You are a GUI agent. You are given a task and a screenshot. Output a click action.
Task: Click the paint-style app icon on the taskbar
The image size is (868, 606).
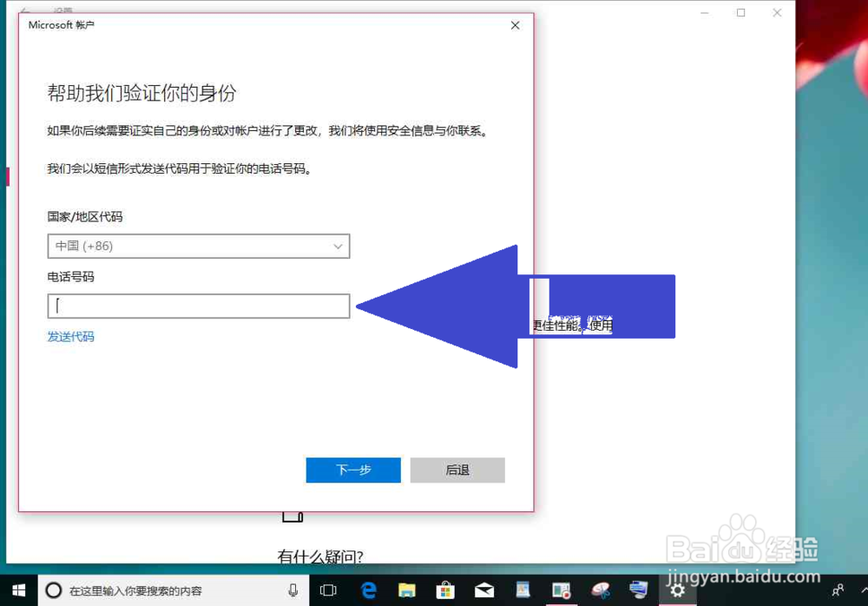600,590
